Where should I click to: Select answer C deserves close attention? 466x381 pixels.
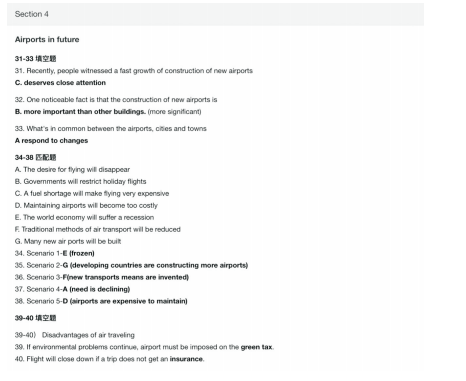pos(60,83)
